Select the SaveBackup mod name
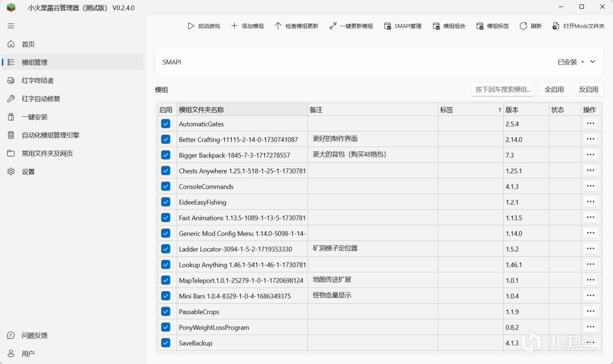Image resolution: width=613 pixels, height=364 pixels. (x=195, y=343)
